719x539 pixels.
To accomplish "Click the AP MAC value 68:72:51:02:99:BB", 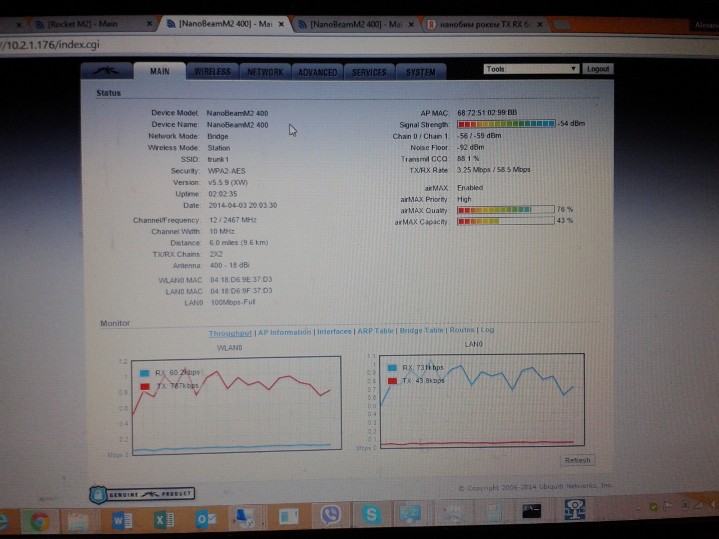I will [487, 112].
